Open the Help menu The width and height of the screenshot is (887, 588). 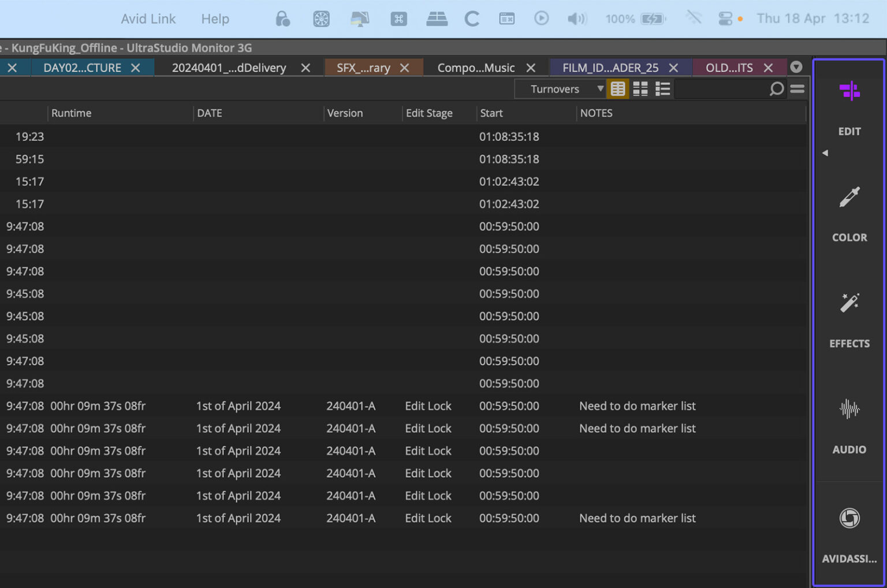pos(215,19)
